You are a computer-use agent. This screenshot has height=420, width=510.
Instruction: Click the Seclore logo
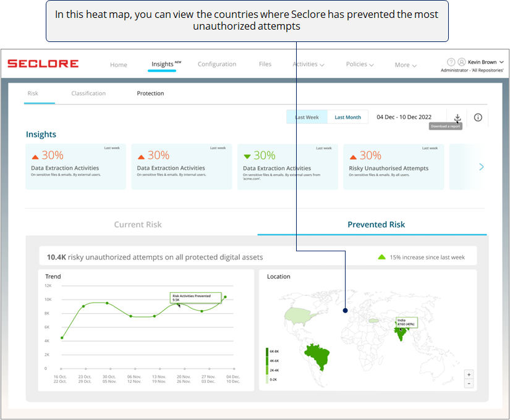click(x=43, y=64)
